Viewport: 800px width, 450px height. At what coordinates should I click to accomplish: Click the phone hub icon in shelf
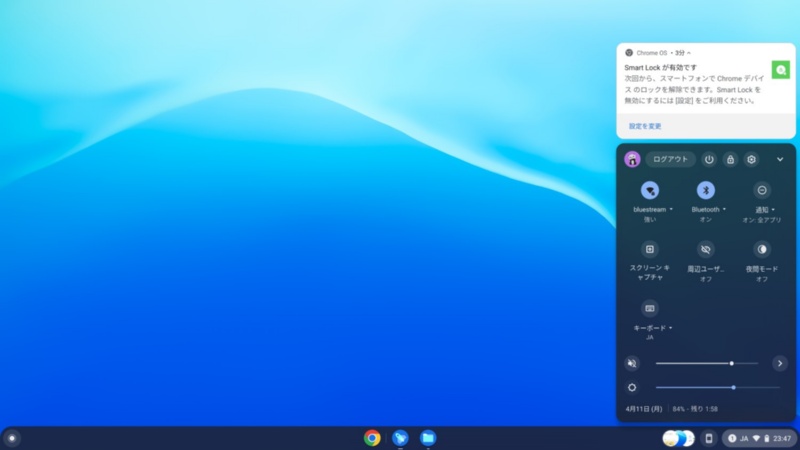click(708, 438)
